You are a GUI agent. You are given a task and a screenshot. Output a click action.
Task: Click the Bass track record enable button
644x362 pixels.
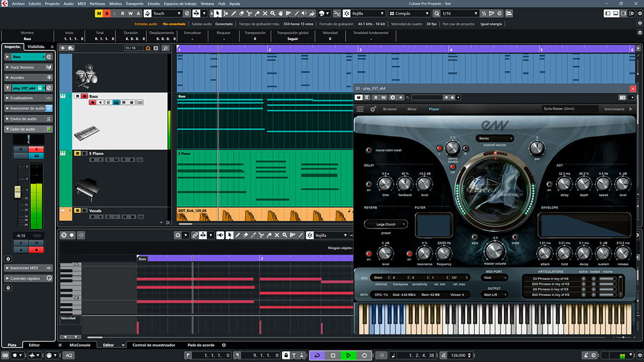(92, 102)
